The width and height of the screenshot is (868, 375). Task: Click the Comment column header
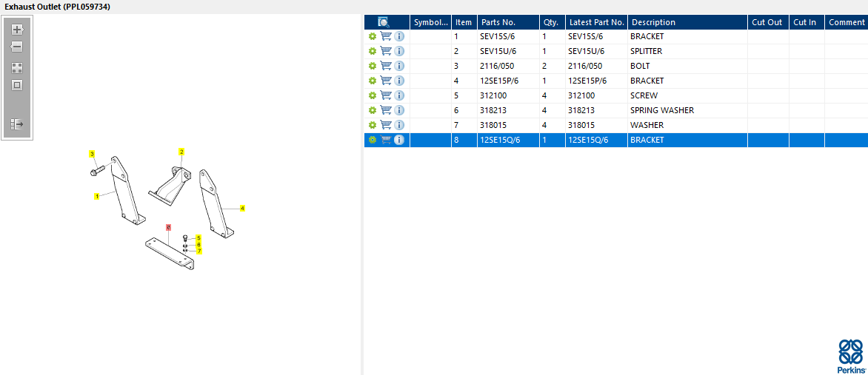pyautogui.click(x=847, y=22)
